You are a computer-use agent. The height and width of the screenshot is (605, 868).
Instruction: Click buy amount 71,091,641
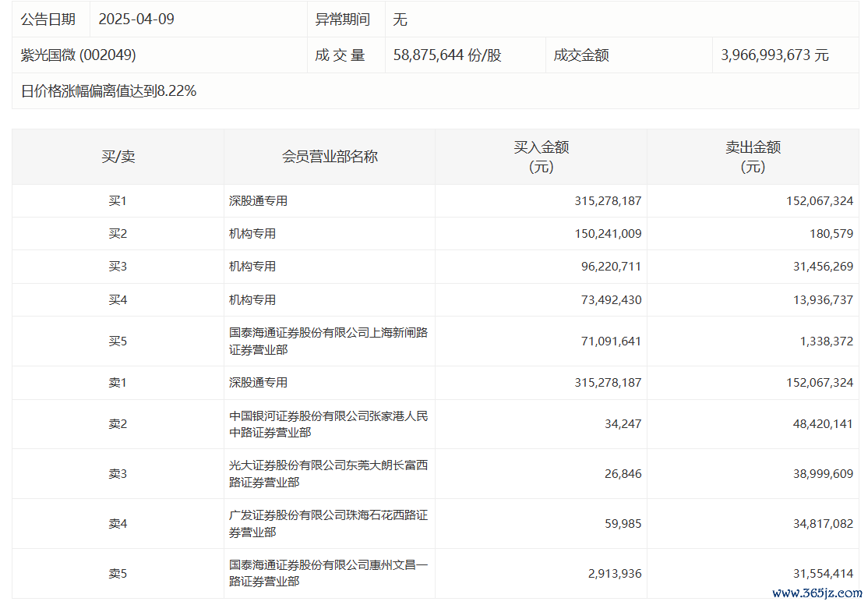click(x=611, y=341)
